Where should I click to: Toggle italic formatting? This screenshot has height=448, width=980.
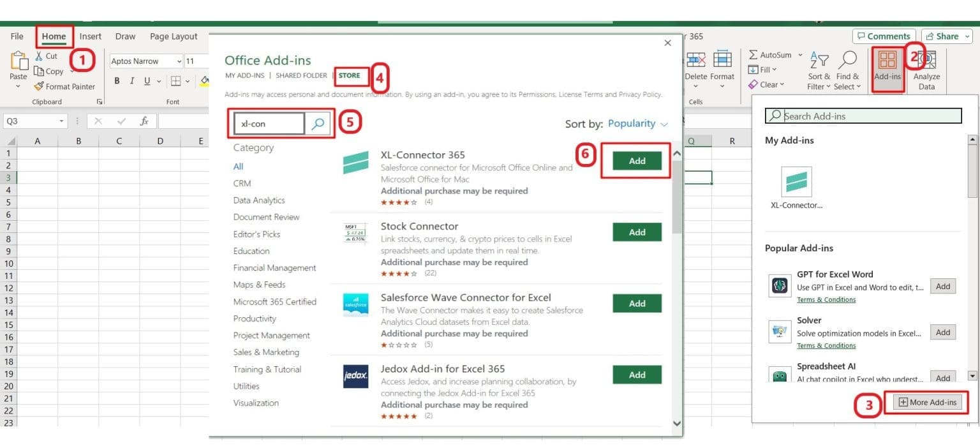pos(132,81)
